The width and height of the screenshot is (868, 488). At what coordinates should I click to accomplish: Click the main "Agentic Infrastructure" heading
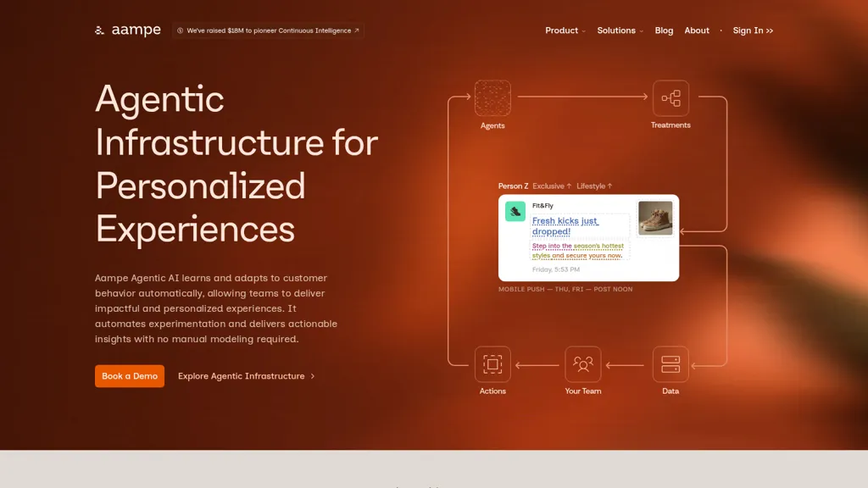(x=236, y=164)
